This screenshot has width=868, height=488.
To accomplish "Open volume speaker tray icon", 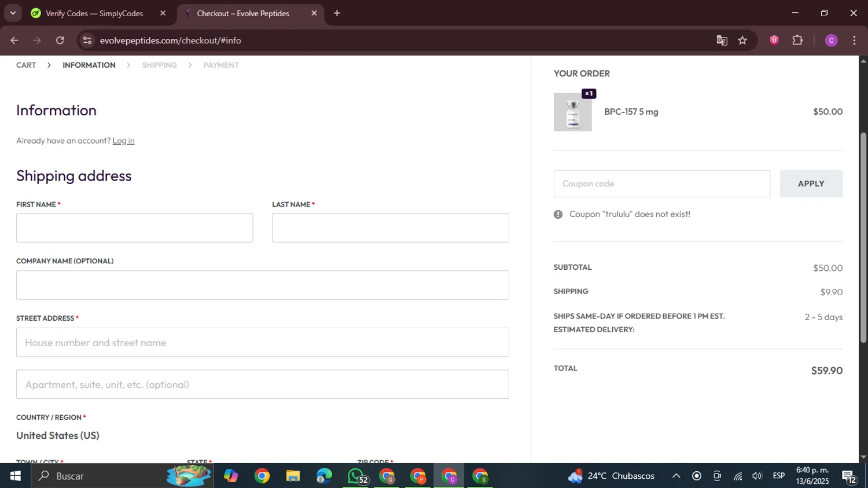I will point(757,476).
